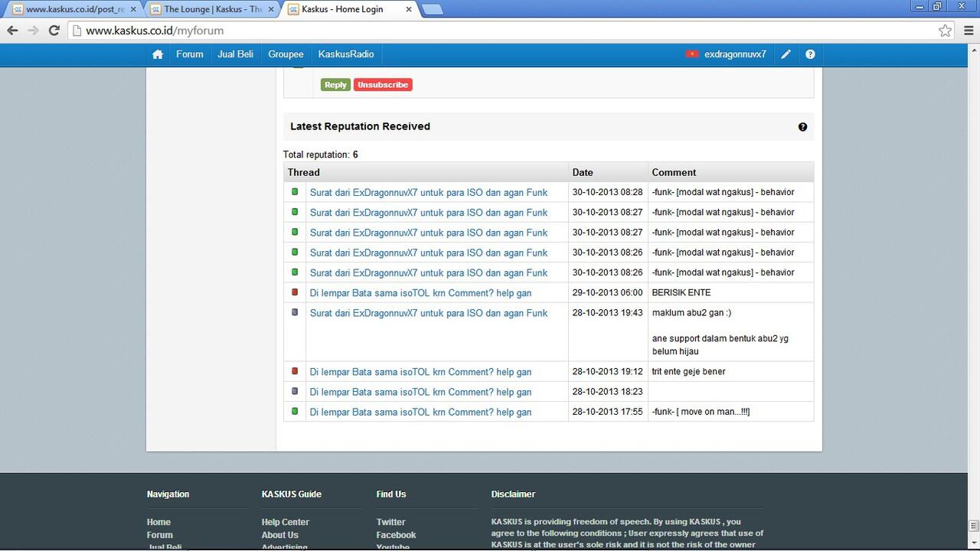Bookmark this page with the star icon

click(946, 31)
